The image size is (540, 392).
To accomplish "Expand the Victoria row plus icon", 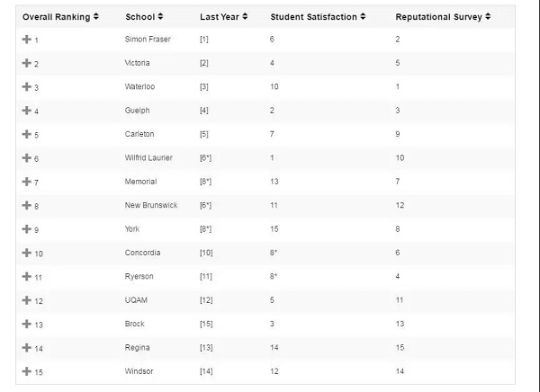I will pos(26,63).
